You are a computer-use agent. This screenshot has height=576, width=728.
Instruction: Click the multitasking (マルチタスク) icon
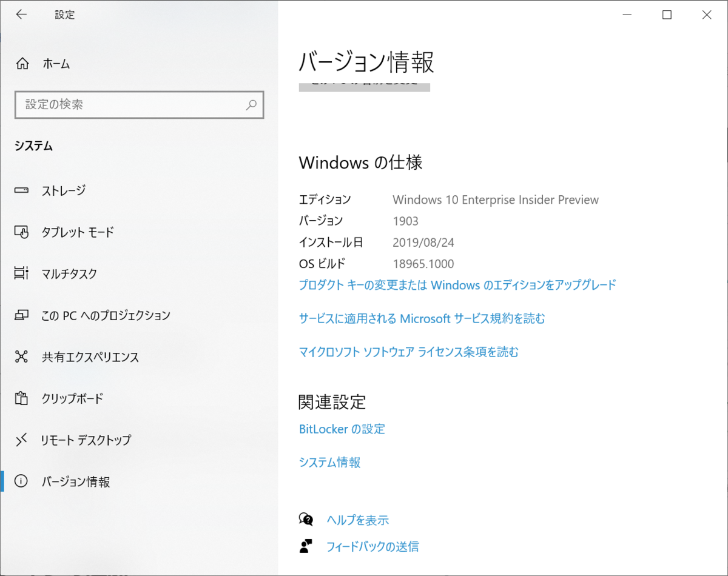[22, 273]
